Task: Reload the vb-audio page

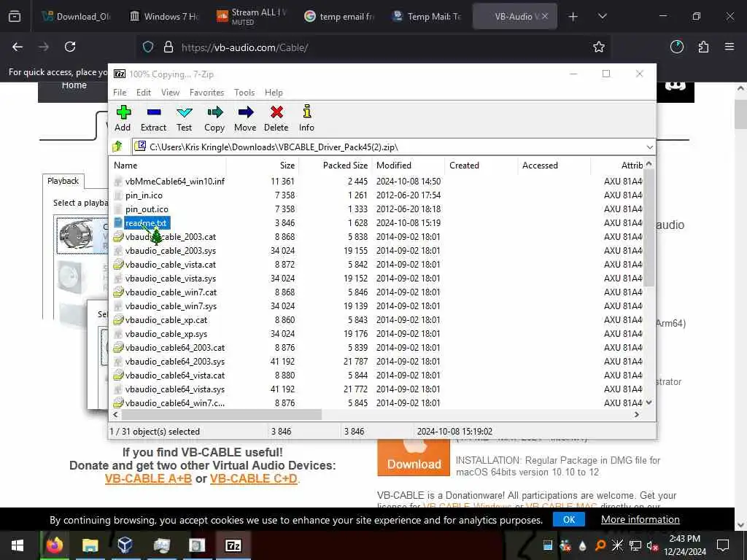Action: [70, 47]
